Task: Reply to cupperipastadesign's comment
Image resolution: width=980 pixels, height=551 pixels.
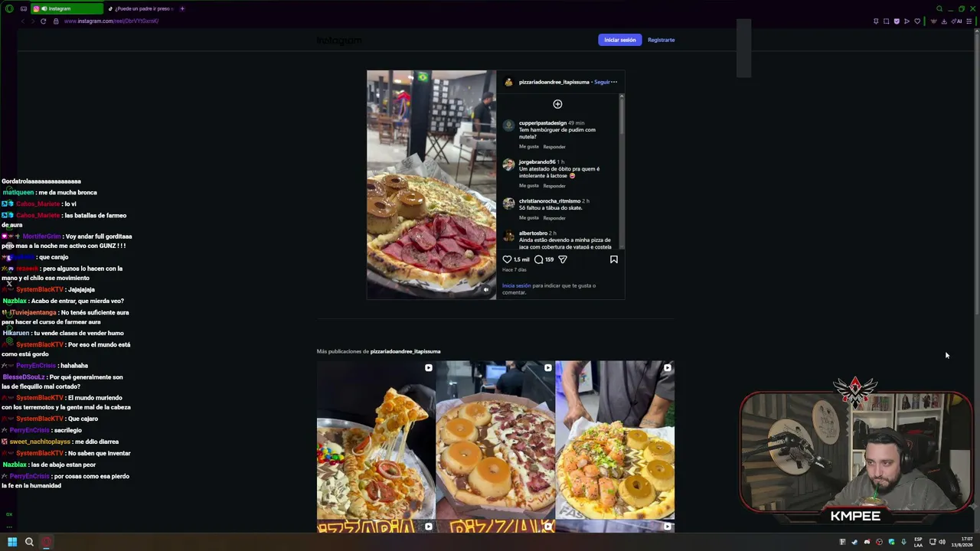Action: (554, 147)
